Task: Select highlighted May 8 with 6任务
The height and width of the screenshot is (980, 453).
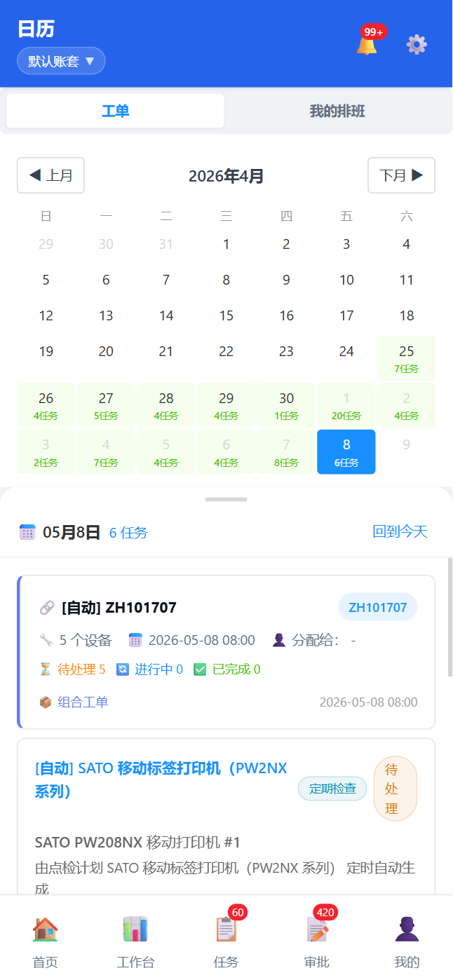Action: coord(346,452)
